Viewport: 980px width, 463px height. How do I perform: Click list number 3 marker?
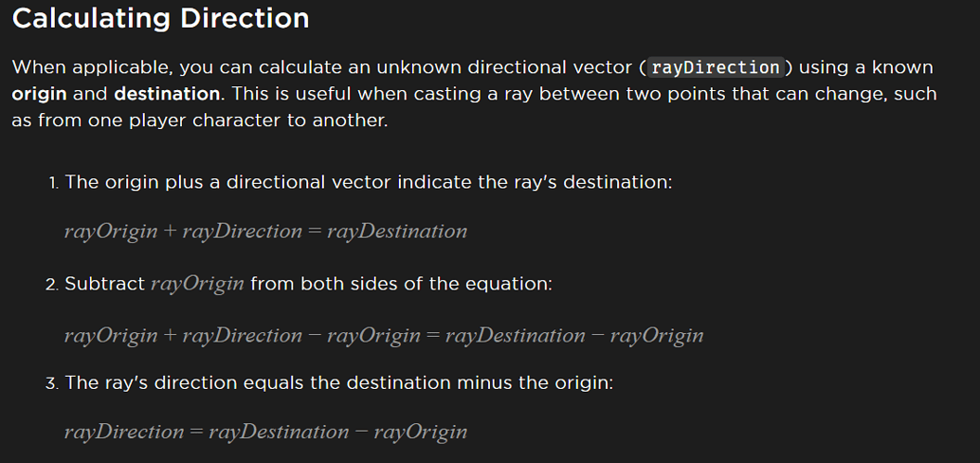pos(52,383)
